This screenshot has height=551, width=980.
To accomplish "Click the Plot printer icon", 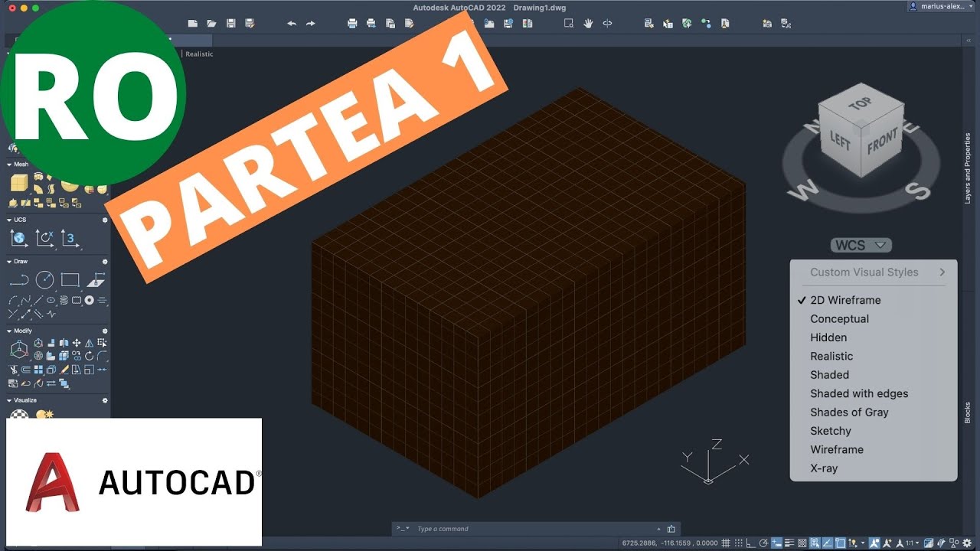I will [x=352, y=24].
